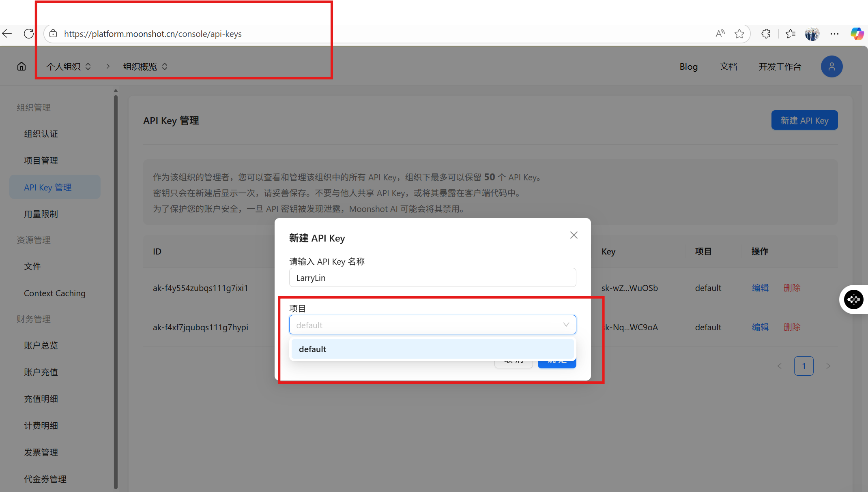Close the 新建 API Key dialog
868x492 pixels.
point(574,235)
